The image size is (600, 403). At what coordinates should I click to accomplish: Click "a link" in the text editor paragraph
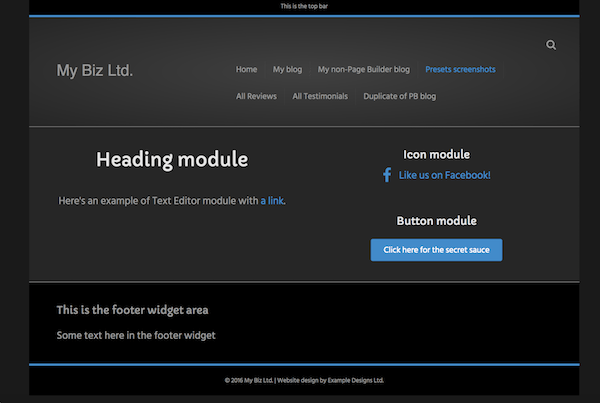272,201
